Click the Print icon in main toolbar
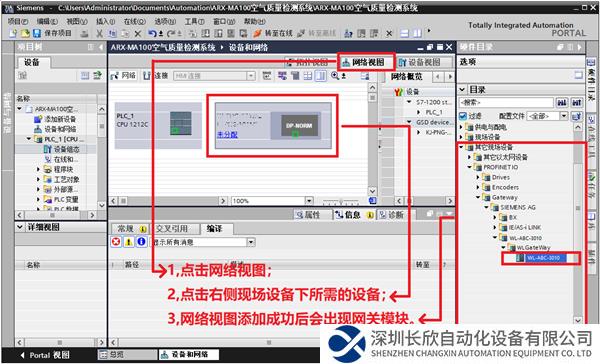600x364 pixels. tap(84, 34)
